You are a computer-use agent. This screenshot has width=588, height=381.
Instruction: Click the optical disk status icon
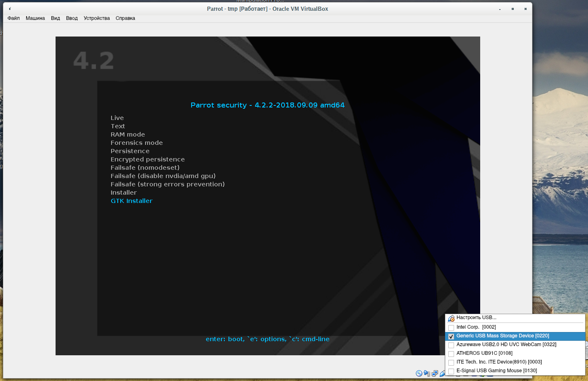click(419, 374)
